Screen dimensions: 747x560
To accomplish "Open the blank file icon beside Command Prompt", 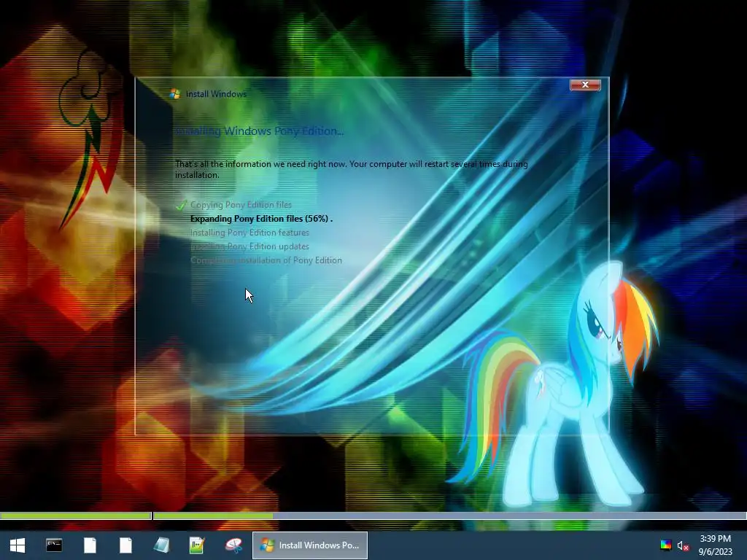I will pos(90,545).
